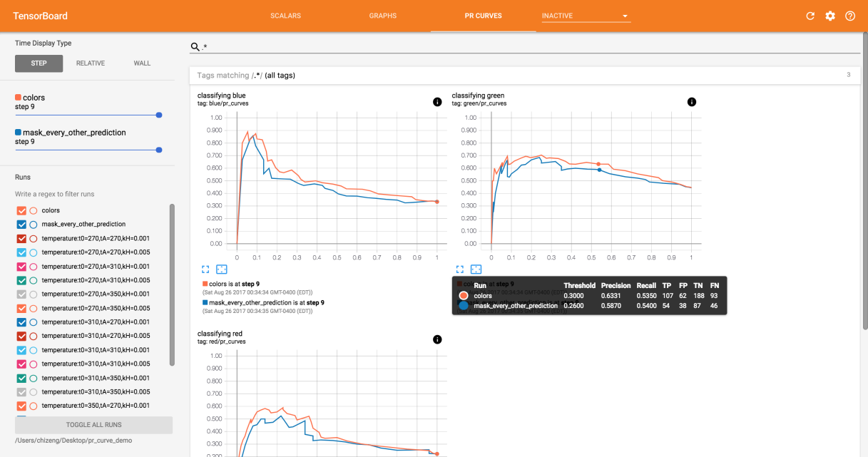
Task: Click the orange endpoint marker on blue chart
Action: (x=437, y=202)
